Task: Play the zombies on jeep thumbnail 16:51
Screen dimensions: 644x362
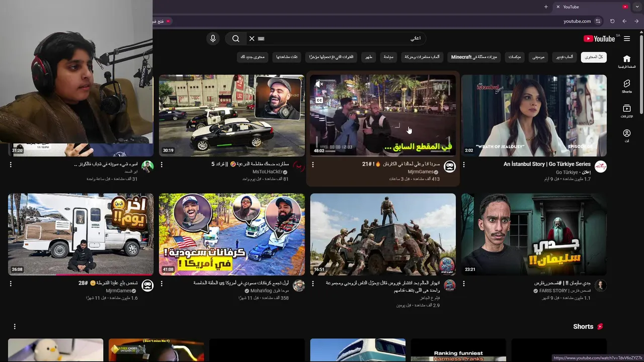Action: [x=383, y=234]
